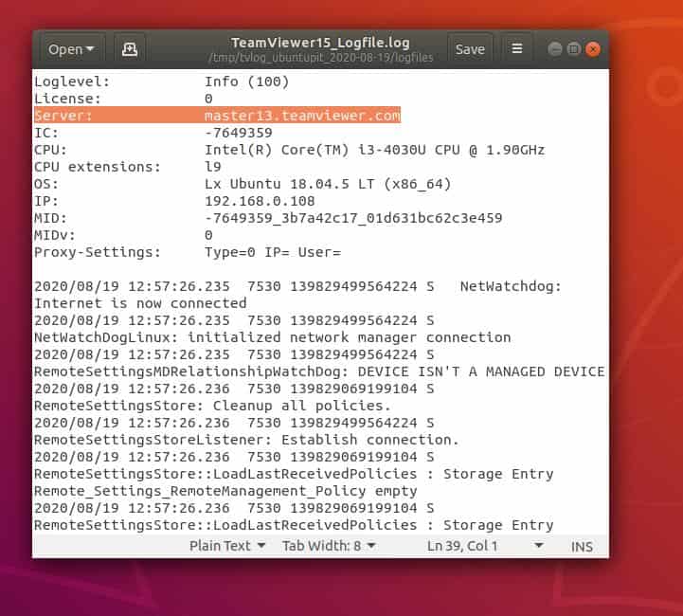683x616 pixels.
Task: Open the Open file dropdown
Action: 70,49
